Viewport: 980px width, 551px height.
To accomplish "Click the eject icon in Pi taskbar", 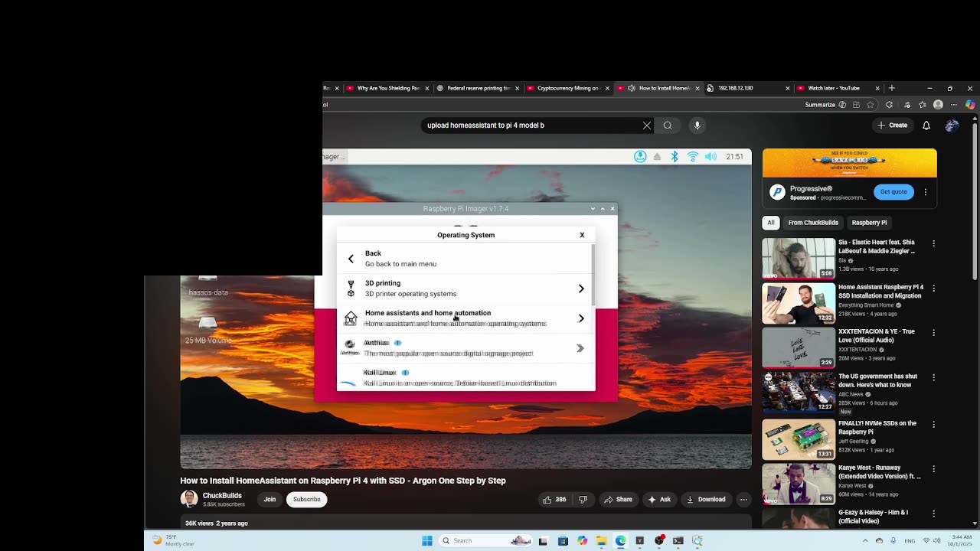I will pos(657,157).
